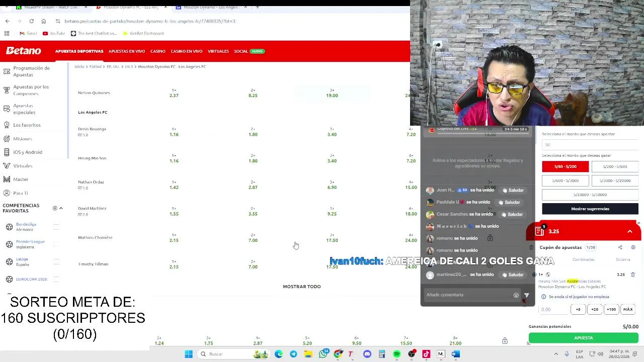Select David Martinez 2+ odds 3.55
Screen dimensions: 644x362
(x=253, y=211)
